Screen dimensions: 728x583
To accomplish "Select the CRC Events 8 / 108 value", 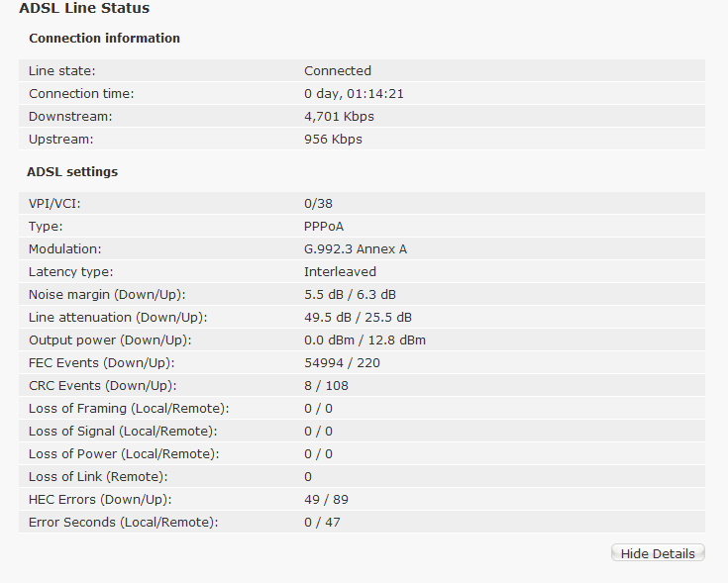I will click(326, 385).
